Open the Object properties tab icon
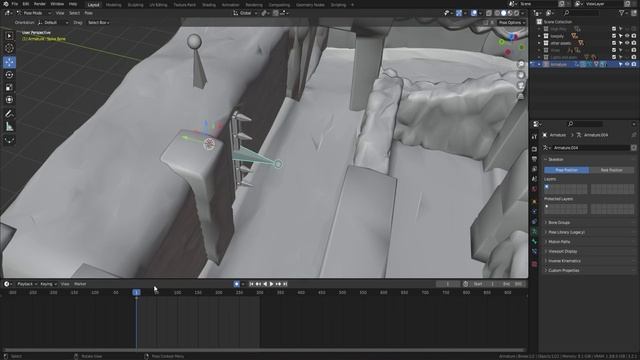The width and height of the screenshot is (640, 360). (x=534, y=201)
